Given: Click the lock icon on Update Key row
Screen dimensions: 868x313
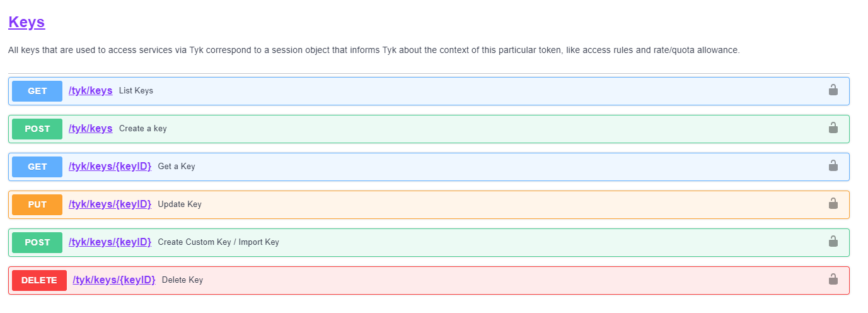Looking at the screenshot, I should click(x=833, y=204).
